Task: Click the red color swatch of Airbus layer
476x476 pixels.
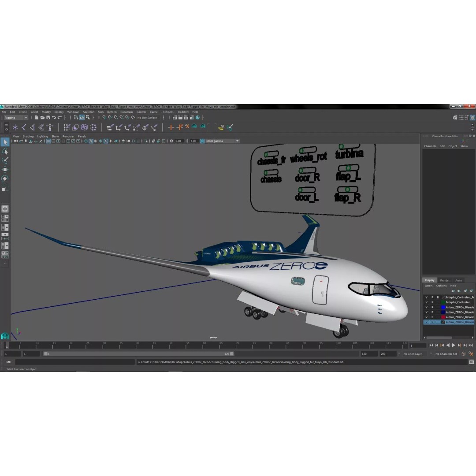Action: tap(443, 317)
